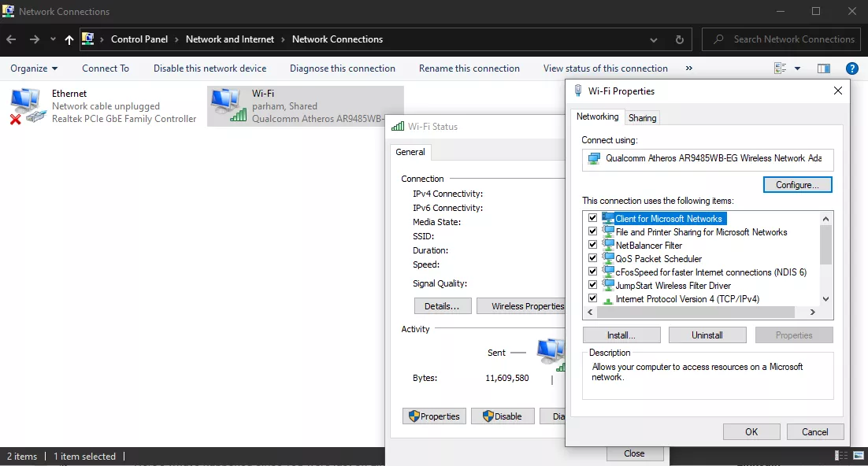Go up one folder level
This screenshot has width=868, height=466.
(x=69, y=39)
